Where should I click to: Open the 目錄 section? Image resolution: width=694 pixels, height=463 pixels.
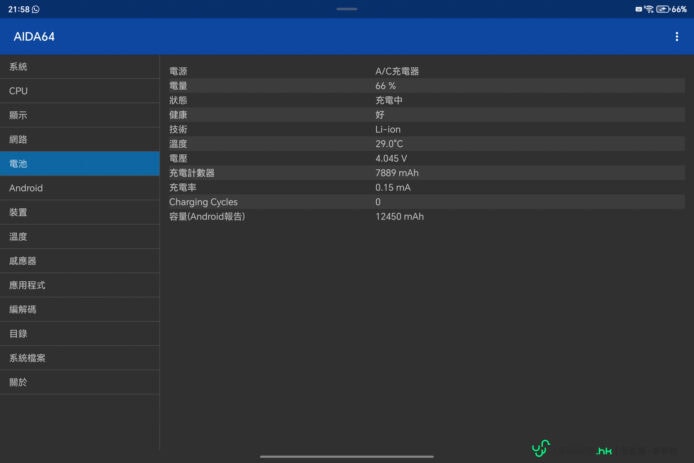tap(80, 334)
